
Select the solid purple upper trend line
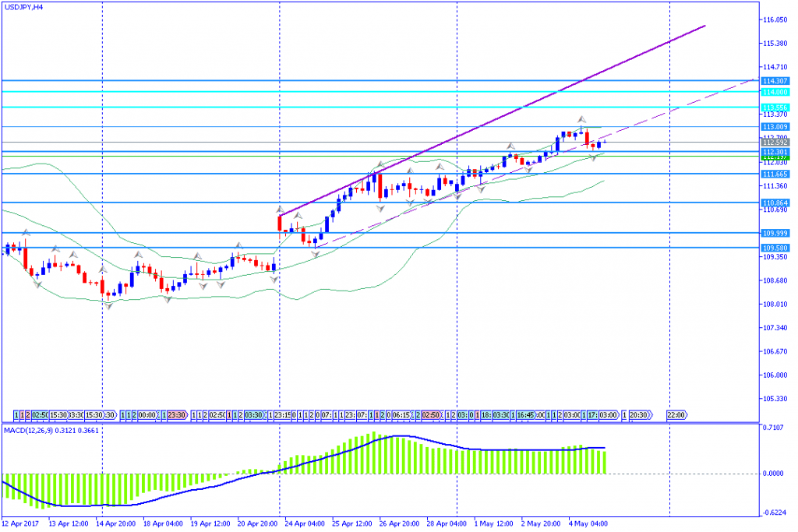[x=493, y=121]
